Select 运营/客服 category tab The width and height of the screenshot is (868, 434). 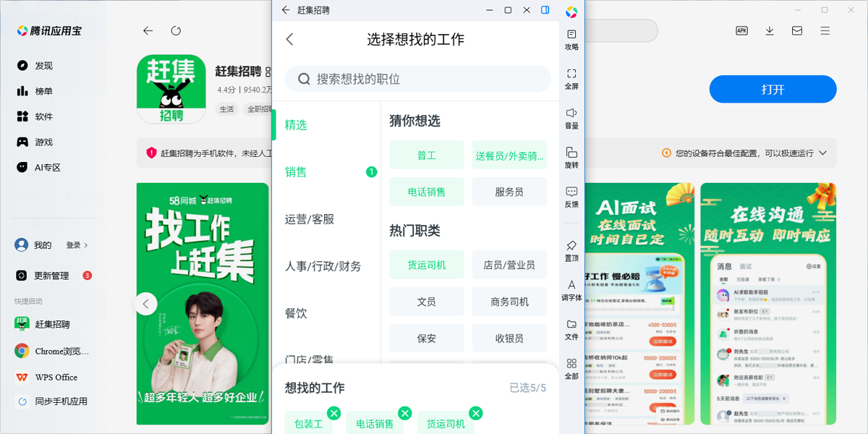click(310, 219)
